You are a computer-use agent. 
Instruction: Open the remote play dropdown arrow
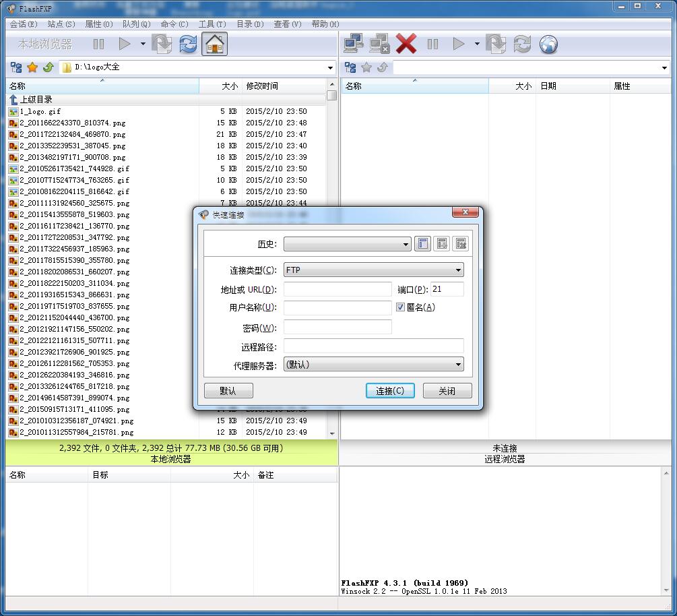pos(477,44)
